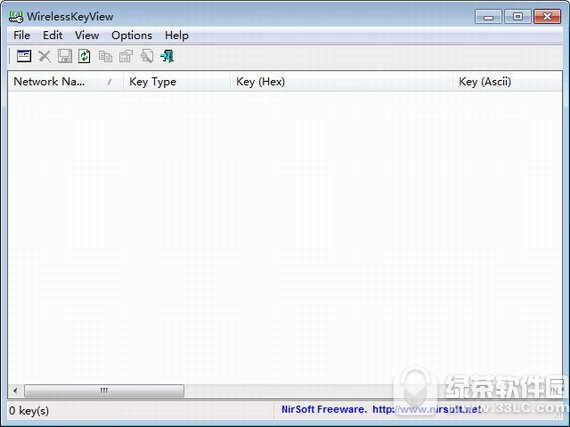Image resolution: width=570 pixels, height=427 pixels.
Task: Open the File menu
Action: tap(22, 35)
